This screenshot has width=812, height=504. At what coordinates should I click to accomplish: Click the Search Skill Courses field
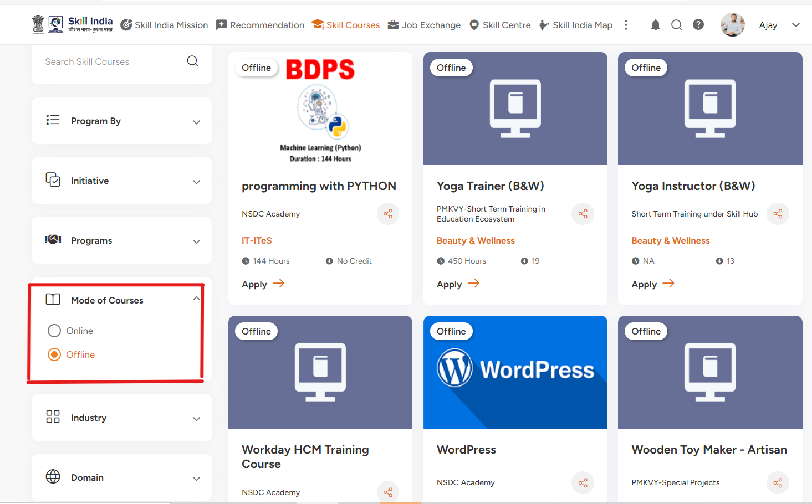click(x=111, y=62)
